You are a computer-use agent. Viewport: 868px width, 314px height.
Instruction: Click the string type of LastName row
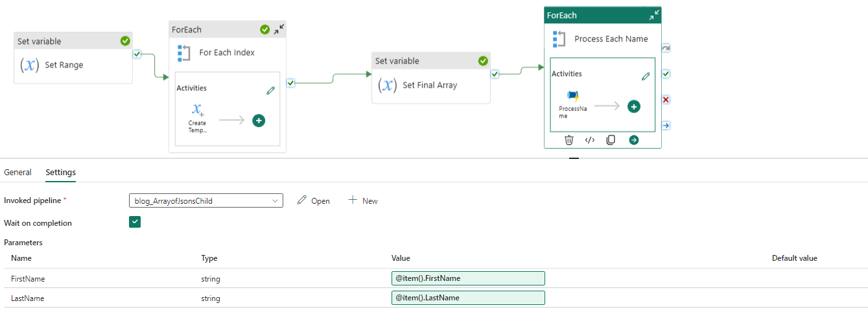point(211,298)
